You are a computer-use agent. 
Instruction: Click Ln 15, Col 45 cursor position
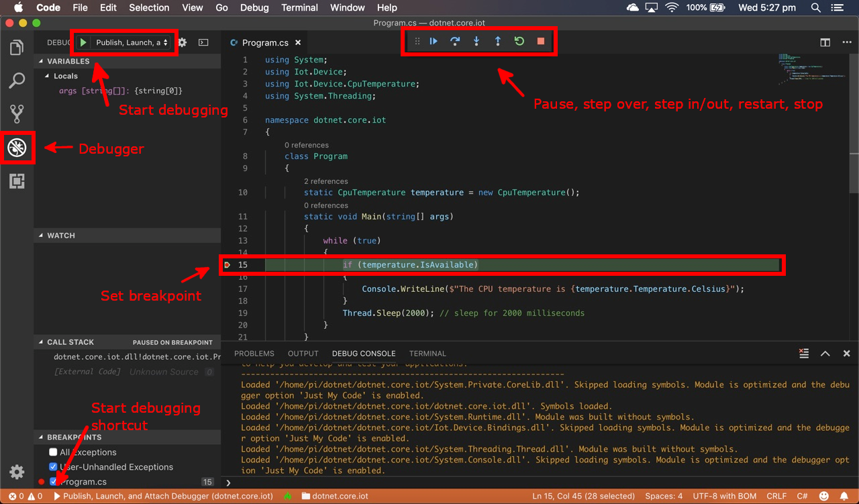click(583, 496)
